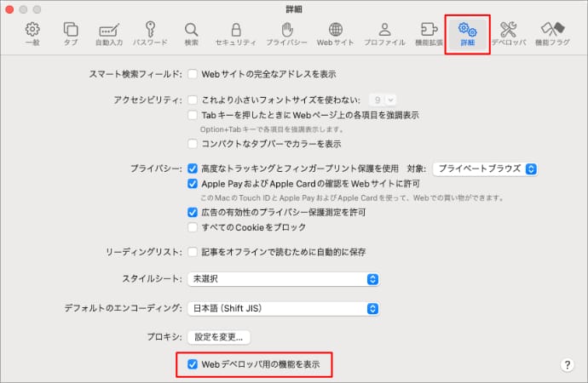Open the 一般 (General) settings icon
This screenshot has width=588, height=383.
32,32
